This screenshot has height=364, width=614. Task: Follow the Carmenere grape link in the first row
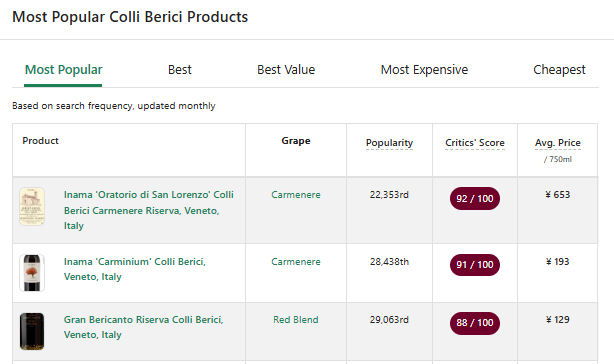[x=296, y=195]
